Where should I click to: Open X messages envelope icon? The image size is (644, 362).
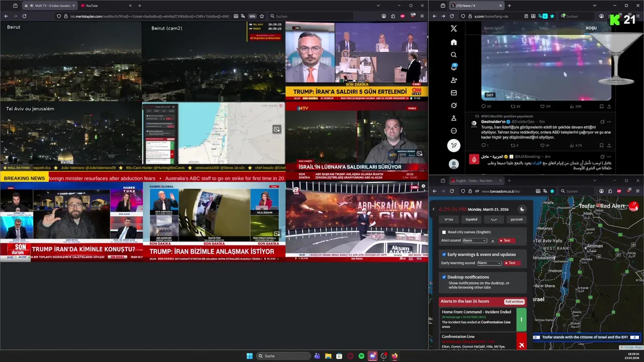[454, 93]
